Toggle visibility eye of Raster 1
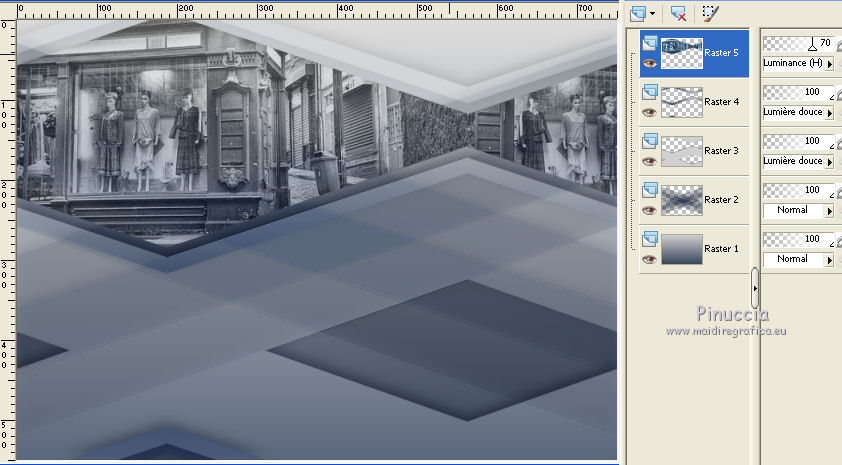The height and width of the screenshot is (465, 842). point(649,259)
